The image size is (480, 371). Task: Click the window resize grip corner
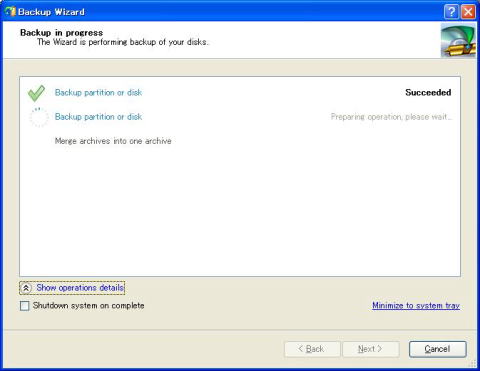click(x=473, y=363)
